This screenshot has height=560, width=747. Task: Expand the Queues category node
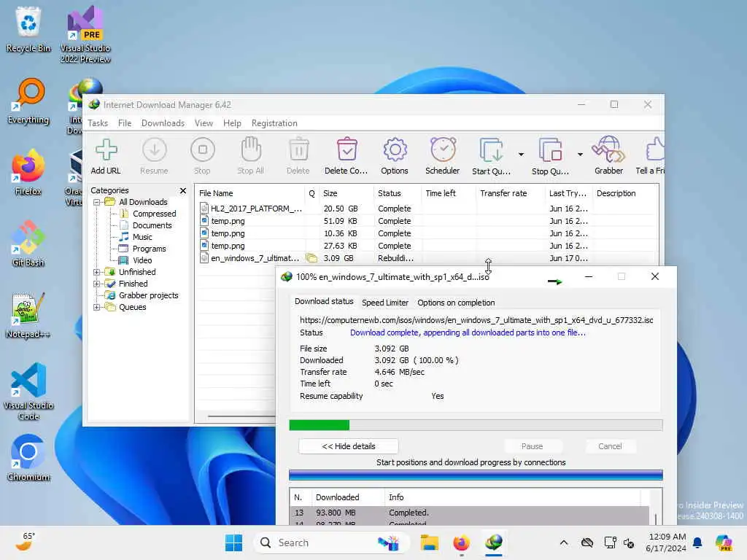coord(97,307)
